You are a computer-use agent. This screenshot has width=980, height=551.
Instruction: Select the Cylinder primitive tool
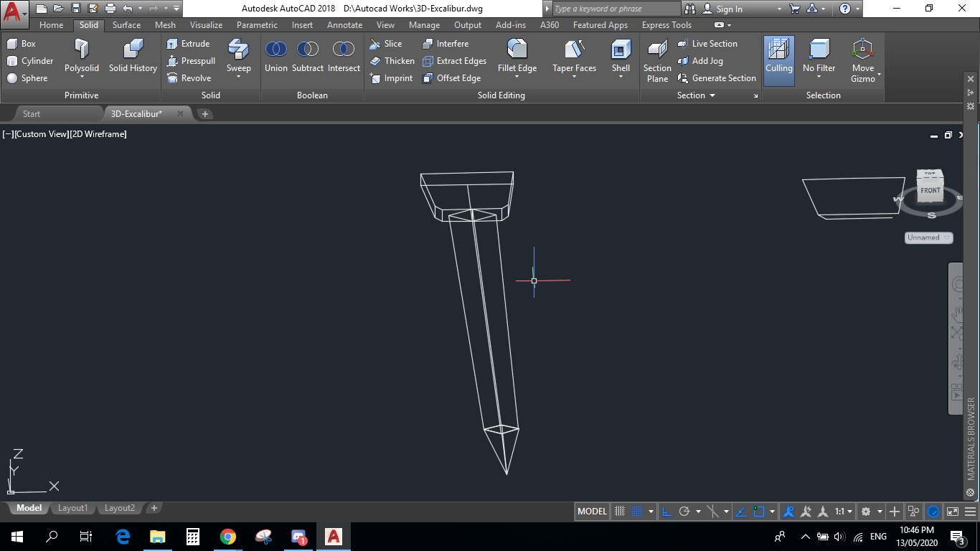click(30, 61)
